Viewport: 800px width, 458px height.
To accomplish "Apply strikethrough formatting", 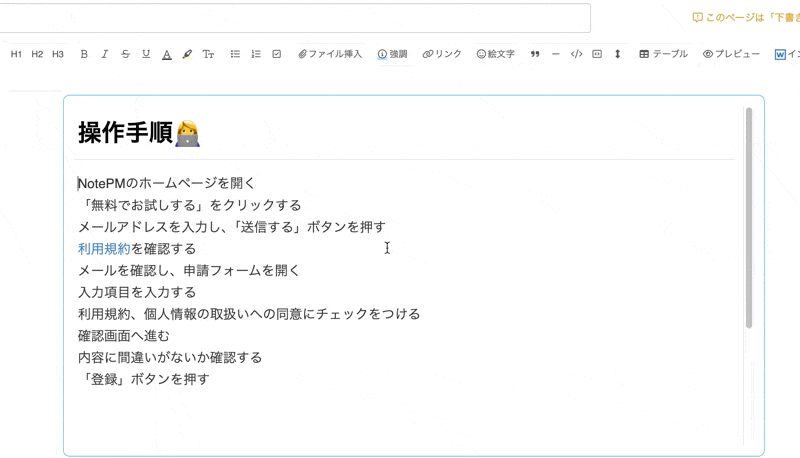I will 125,54.
